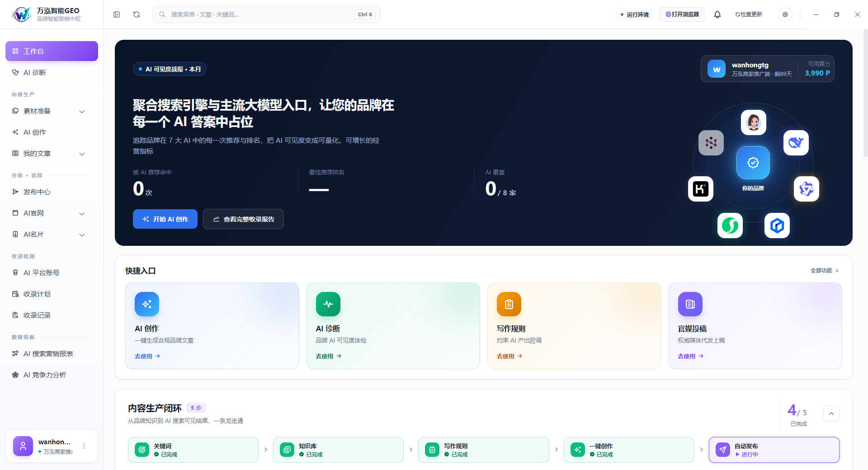Image resolution: width=868 pixels, height=470 pixels.
Task: Click the 知识库 step icon
Action: (x=287, y=450)
